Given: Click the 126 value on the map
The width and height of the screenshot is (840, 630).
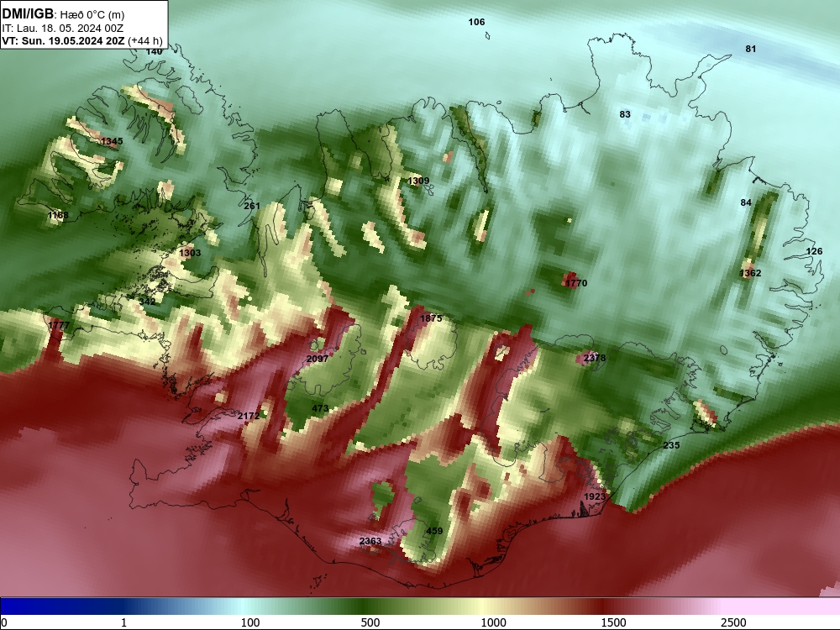Looking at the screenshot, I should (814, 251).
